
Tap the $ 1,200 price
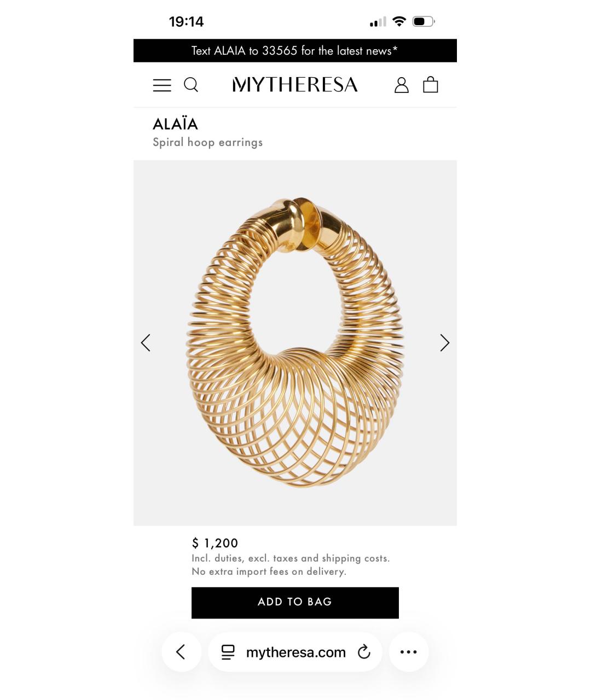[215, 543]
